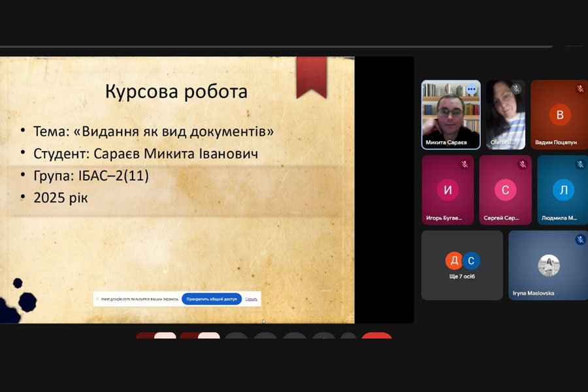Screen dimensions: 588x392
Task: Click the orange 'В' avatar of Вадим Поцяпун
Action: pyautogui.click(x=559, y=115)
